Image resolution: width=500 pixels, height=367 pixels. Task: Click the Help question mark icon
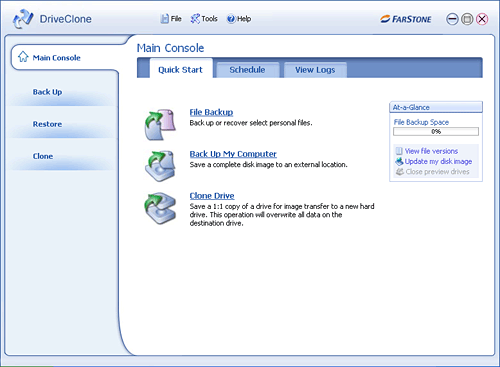pos(231,19)
